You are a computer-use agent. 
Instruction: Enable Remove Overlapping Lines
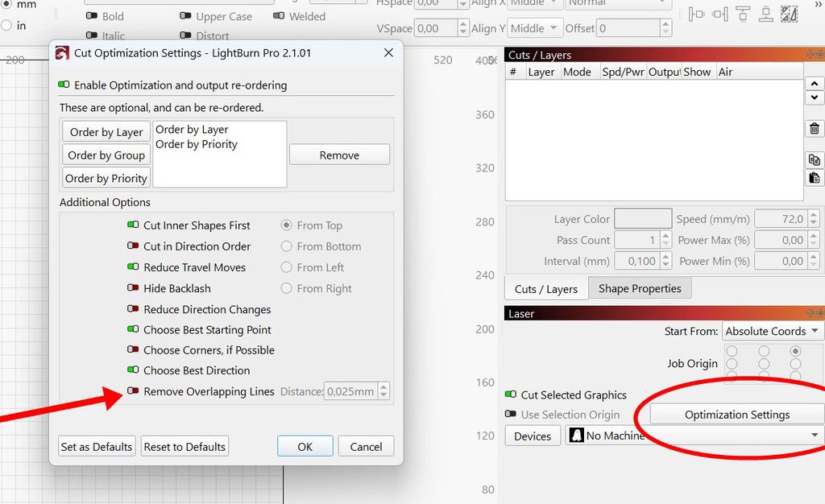[x=133, y=391]
